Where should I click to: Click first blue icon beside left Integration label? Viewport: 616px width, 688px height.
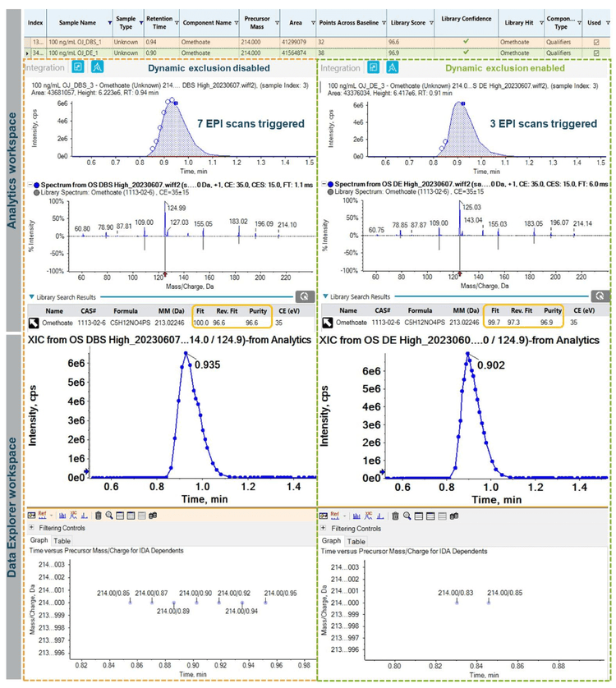(x=78, y=68)
